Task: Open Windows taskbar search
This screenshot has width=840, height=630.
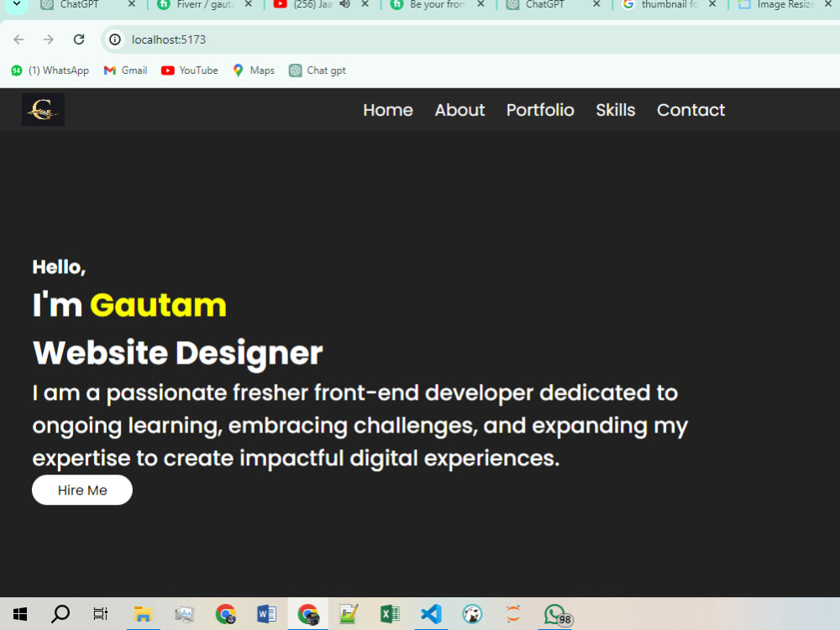Action: (60, 614)
